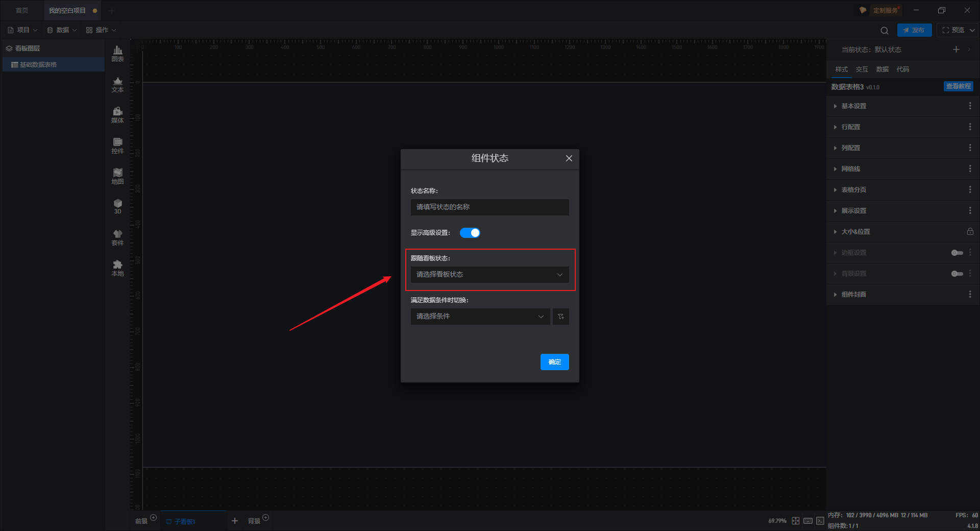Open the 媒体 media components panel
980x531 pixels.
point(117,115)
